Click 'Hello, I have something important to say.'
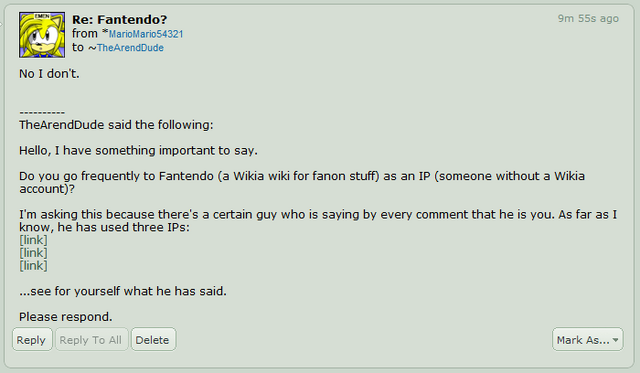Image resolution: width=640 pixels, height=373 pixels. (x=138, y=151)
